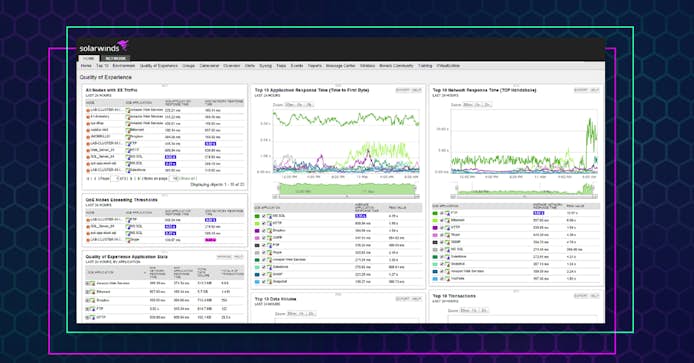Click Skype icon in Application Response Time legend
Screen dimensions: 694x363
pos(269,253)
